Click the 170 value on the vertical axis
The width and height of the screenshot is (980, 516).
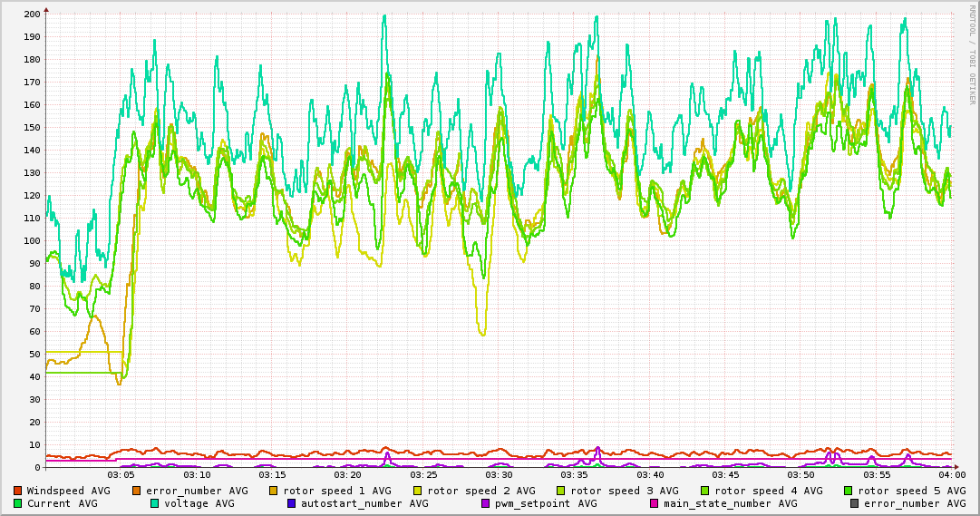click(31, 82)
